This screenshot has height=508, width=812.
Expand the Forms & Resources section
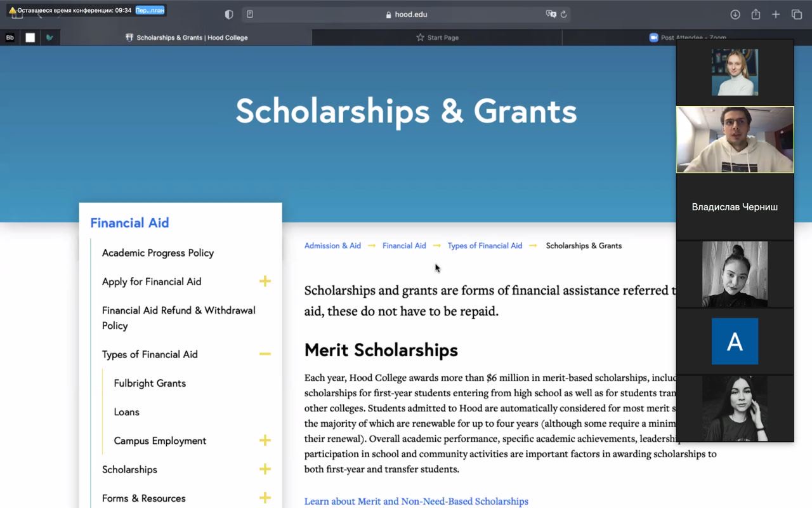click(x=265, y=498)
